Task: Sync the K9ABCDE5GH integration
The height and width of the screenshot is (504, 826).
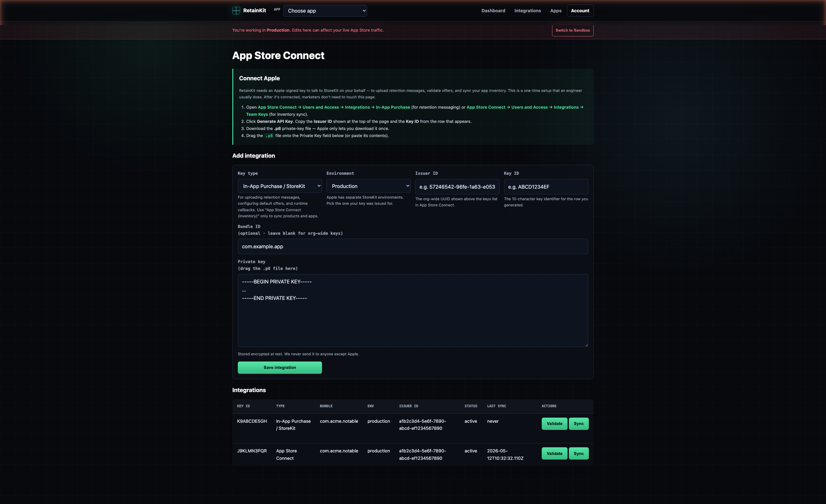Action: click(x=578, y=424)
